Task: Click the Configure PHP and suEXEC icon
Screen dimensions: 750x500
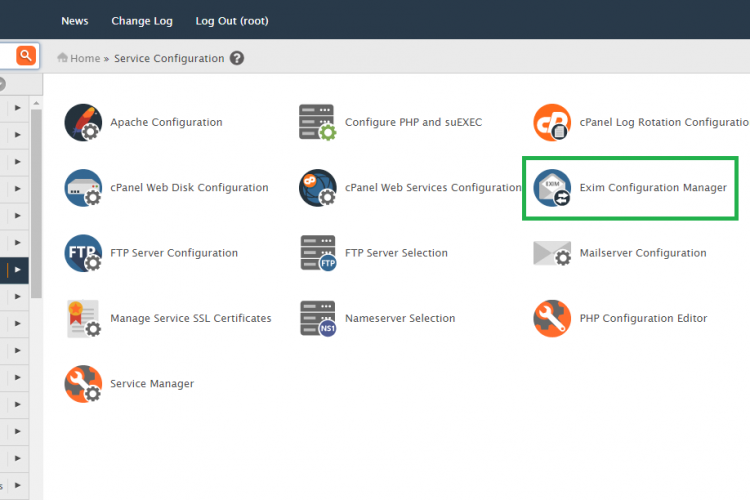Action: point(318,122)
